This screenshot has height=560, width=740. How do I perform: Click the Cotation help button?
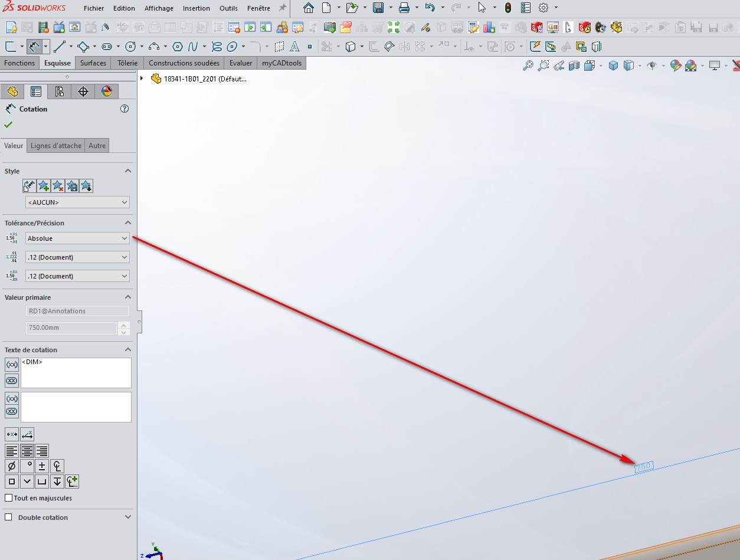(125, 109)
